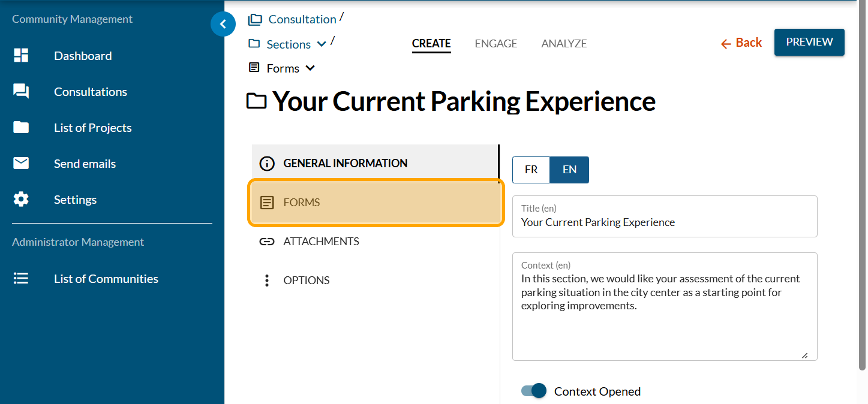
Task: Collapse the sidebar with the arrow button
Action: coord(223,25)
